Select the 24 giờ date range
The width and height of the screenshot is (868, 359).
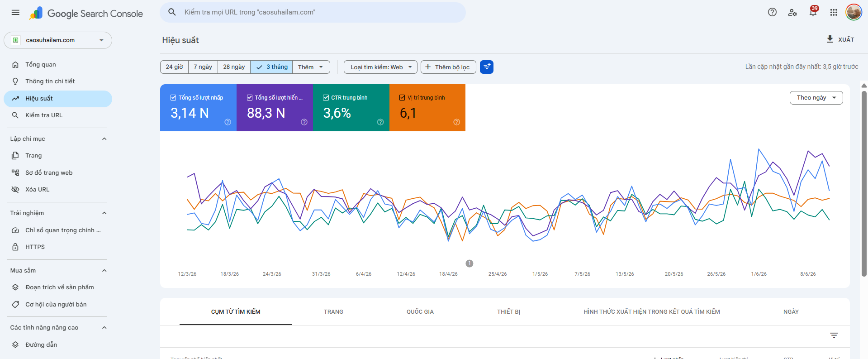click(174, 67)
